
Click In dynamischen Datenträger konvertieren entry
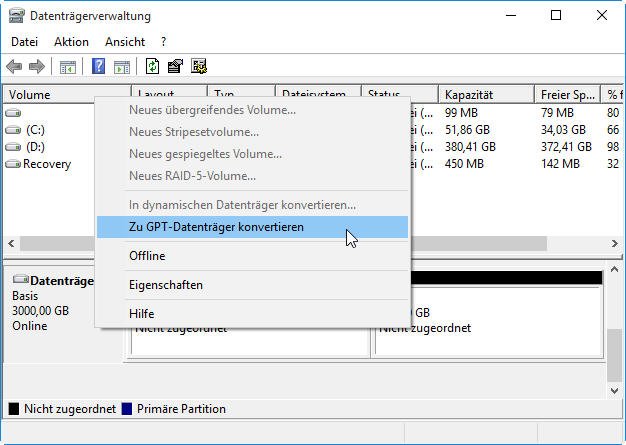click(x=252, y=205)
